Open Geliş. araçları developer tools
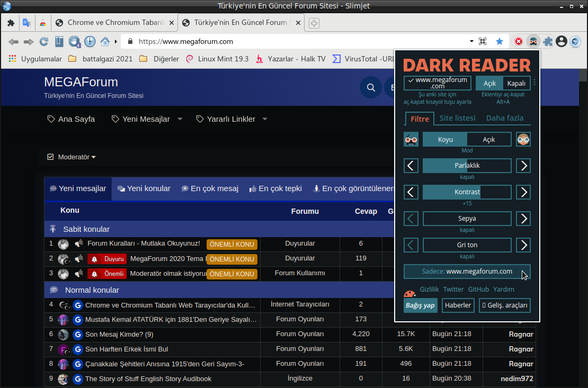The width and height of the screenshot is (588, 388). 505,305
